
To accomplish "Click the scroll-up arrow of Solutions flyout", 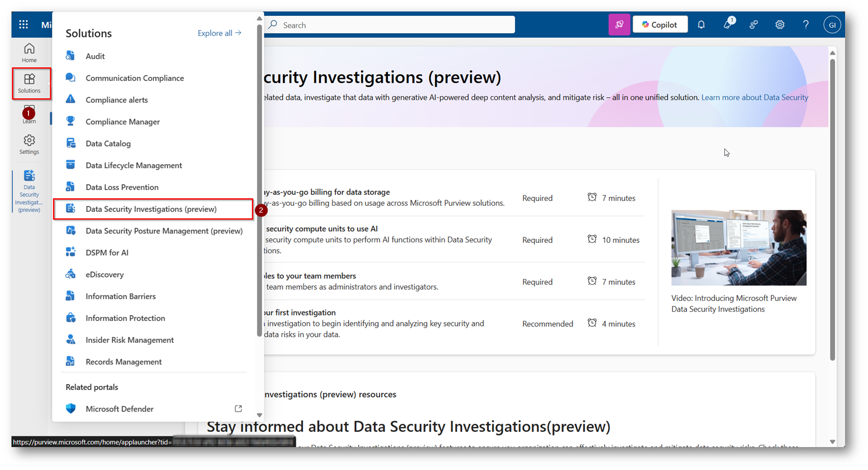I will coord(259,19).
